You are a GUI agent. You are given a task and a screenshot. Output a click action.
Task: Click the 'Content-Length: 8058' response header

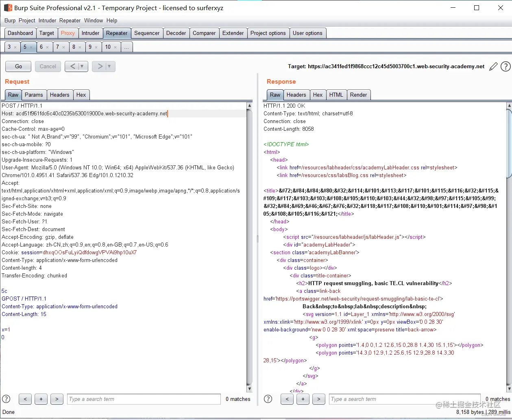pyautogui.click(x=289, y=129)
